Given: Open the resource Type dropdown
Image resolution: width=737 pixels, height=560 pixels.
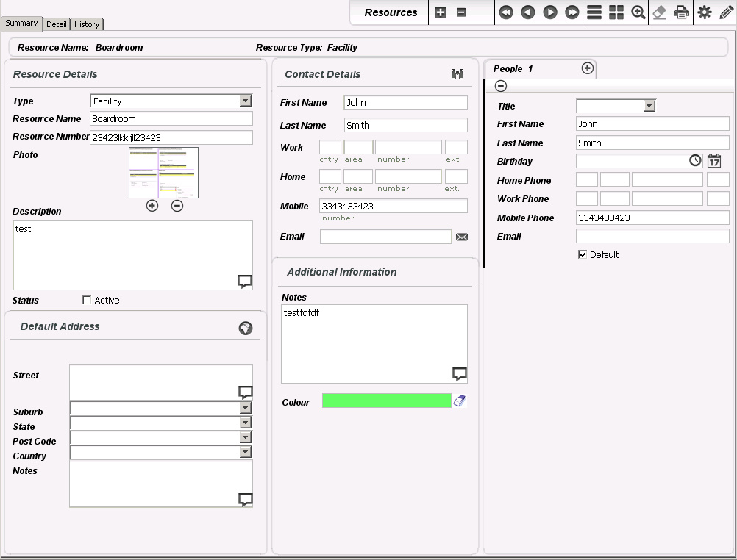Looking at the screenshot, I should pyautogui.click(x=246, y=101).
